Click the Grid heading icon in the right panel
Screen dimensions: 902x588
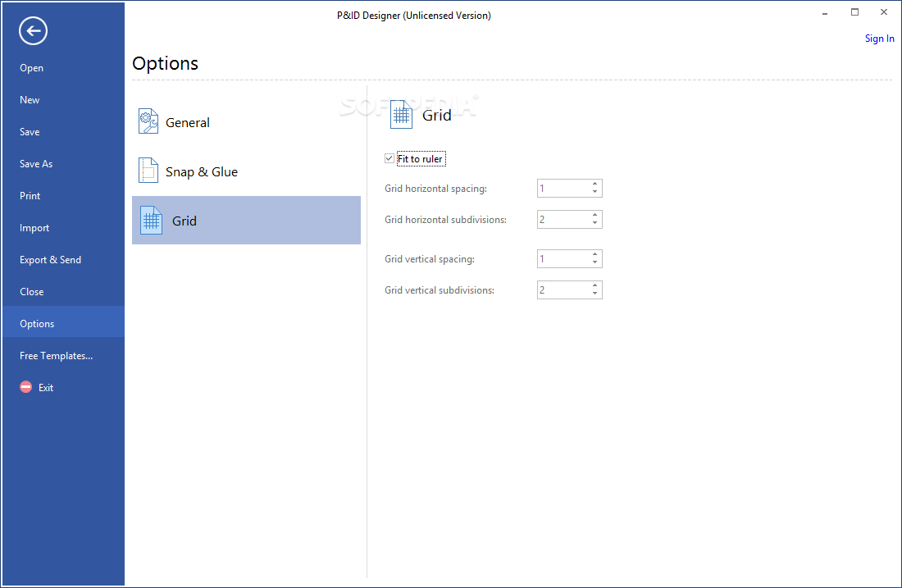[x=401, y=115]
